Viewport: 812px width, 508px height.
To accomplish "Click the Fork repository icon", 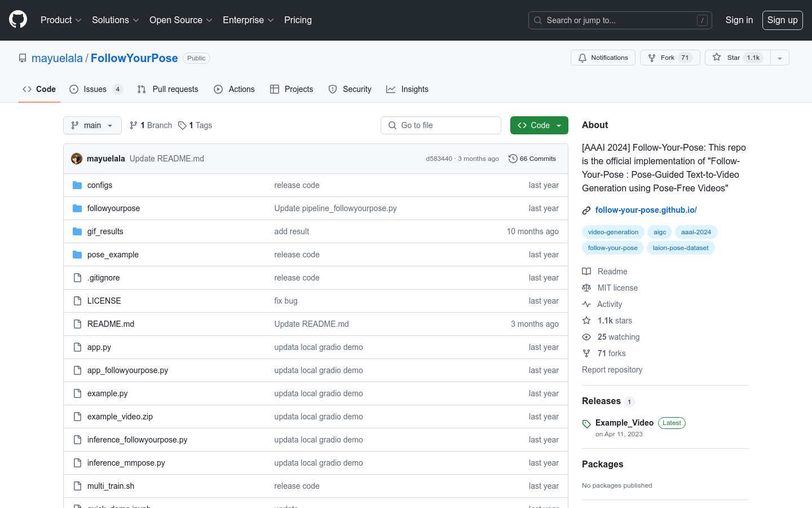I will (x=652, y=58).
